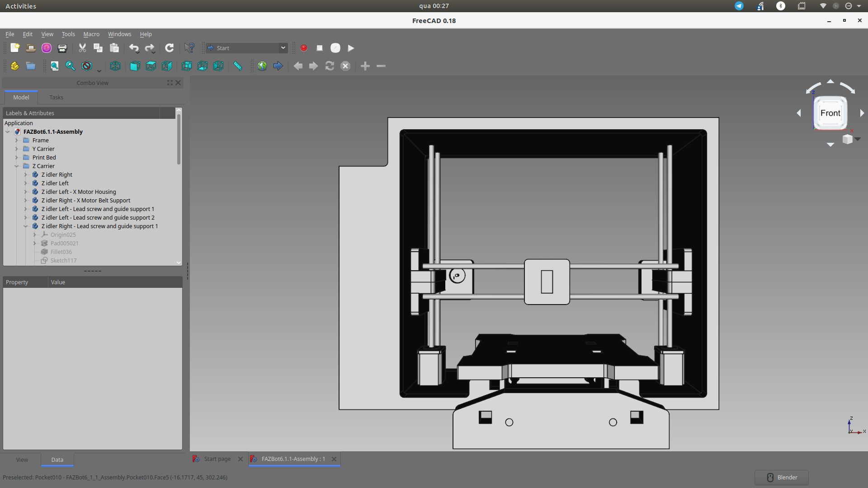Click the What's This help cursor icon
Viewport: 868px width, 488px height.
[x=189, y=48]
